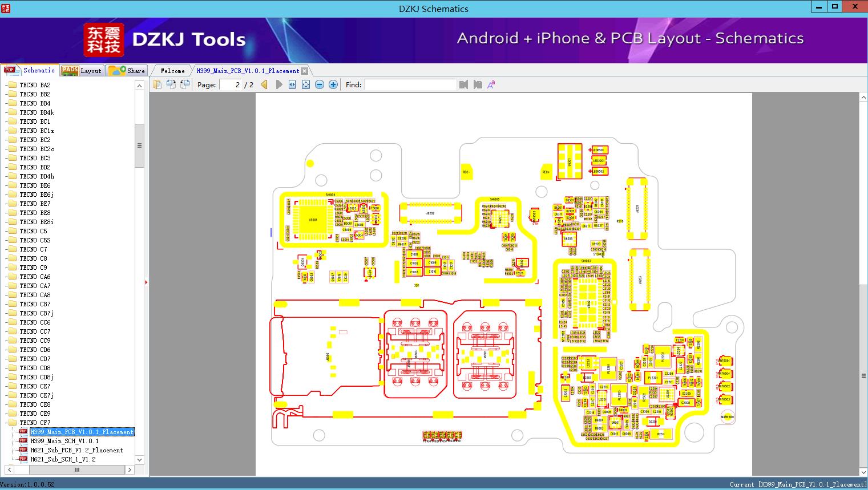Zoom in with the plus icon
Viewport: 868px width, 490px height.
333,84
